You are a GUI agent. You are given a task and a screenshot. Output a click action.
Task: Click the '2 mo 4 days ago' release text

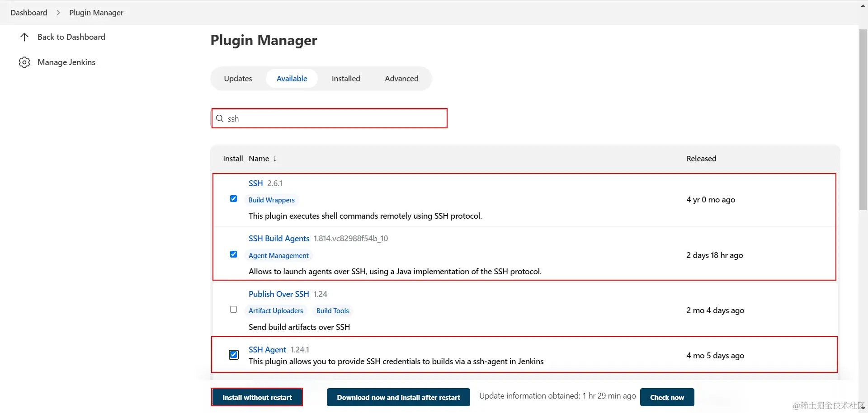click(715, 310)
